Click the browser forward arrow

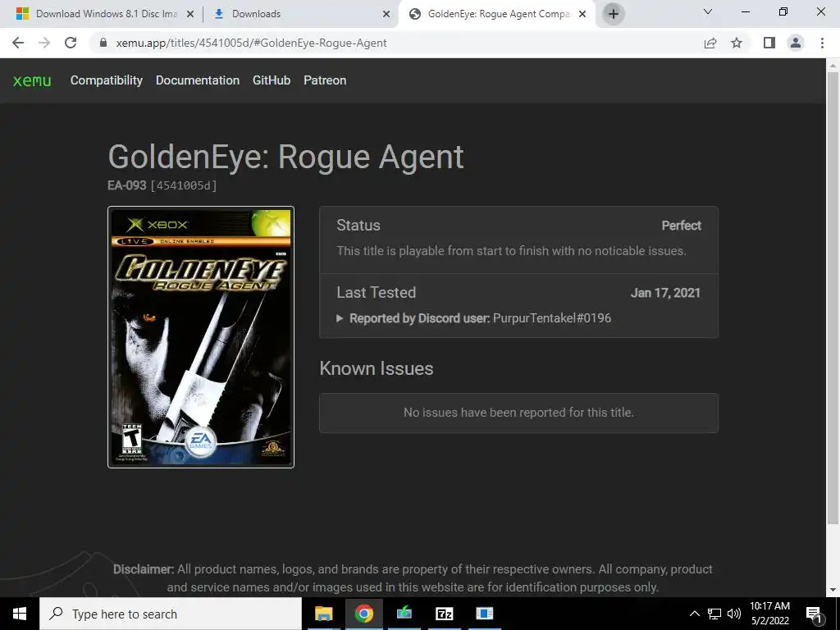tap(44, 43)
